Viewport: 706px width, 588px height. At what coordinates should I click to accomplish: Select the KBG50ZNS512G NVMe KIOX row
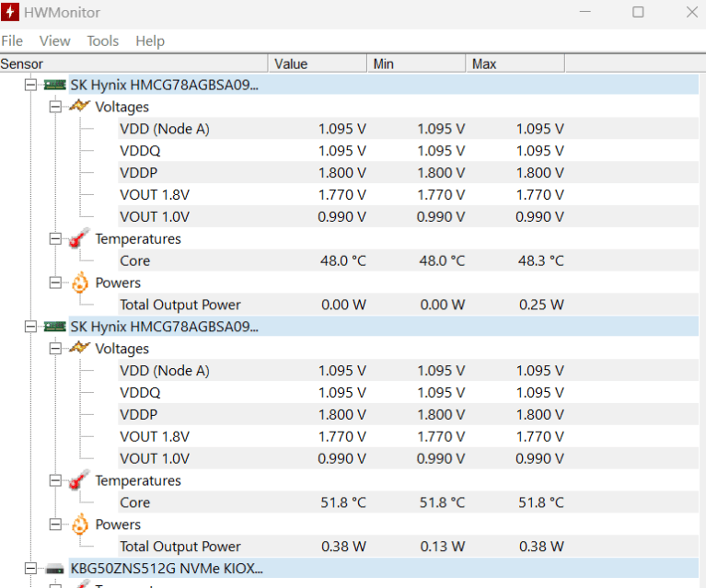point(383,568)
